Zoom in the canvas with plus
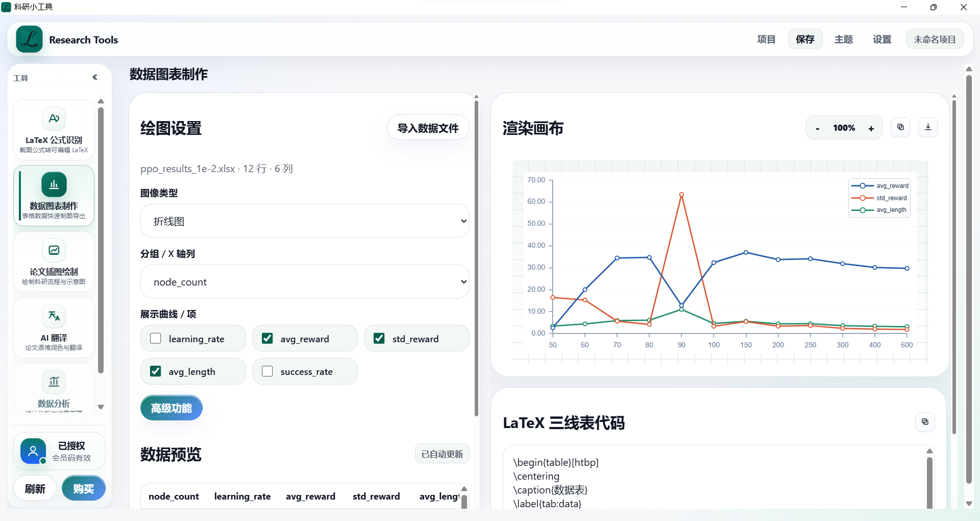 (871, 128)
